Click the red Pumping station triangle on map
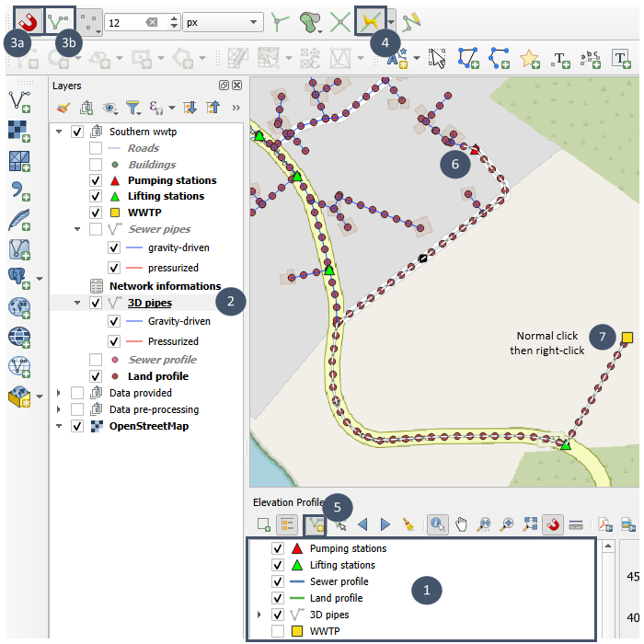This screenshot has width=644, height=644. pos(476,149)
